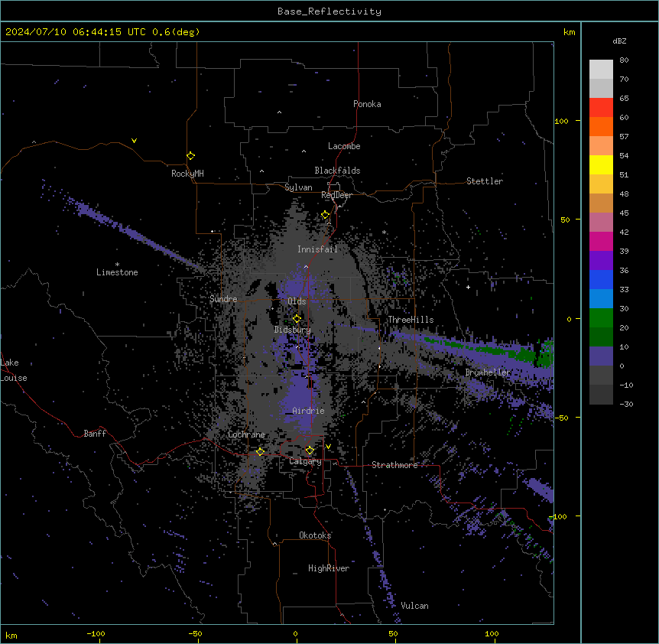Click the yellow diamond marker between Olds and Didsbury
659x644 pixels.
tap(297, 319)
